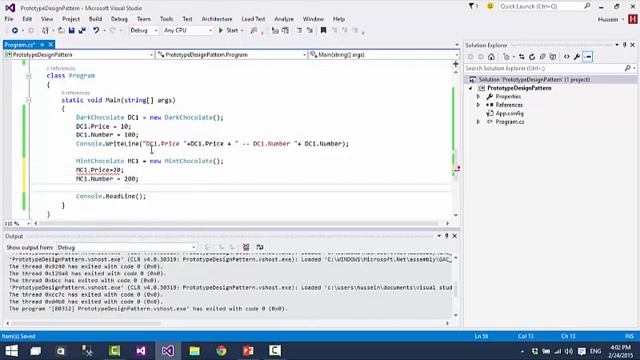Click Clear All icon in Output panel
The image size is (640, 360).
coord(246,247)
